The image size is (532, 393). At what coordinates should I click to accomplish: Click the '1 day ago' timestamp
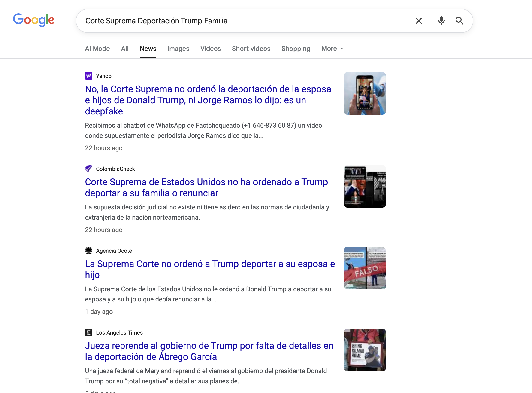pyautogui.click(x=99, y=312)
